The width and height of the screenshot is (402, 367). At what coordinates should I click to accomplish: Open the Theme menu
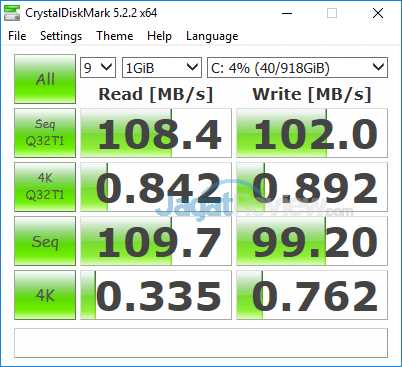(x=115, y=36)
